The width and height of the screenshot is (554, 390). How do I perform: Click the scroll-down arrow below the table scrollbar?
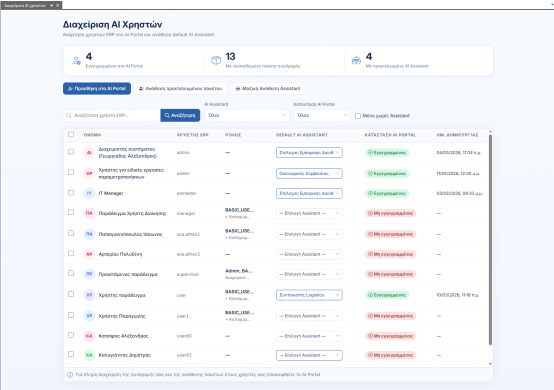(x=490, y=364)
